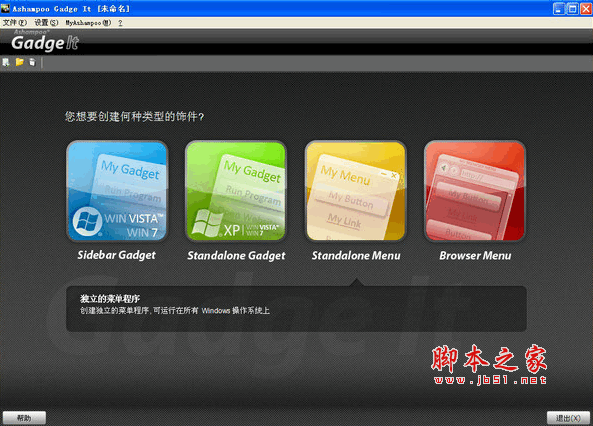
Task: Click the Open folder toolbar icon
Action: coord(20,62)
